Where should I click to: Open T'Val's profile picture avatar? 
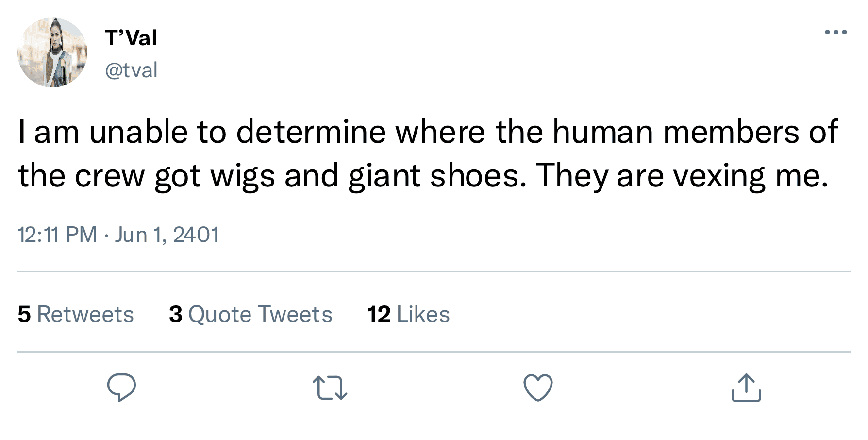(52, 52)
